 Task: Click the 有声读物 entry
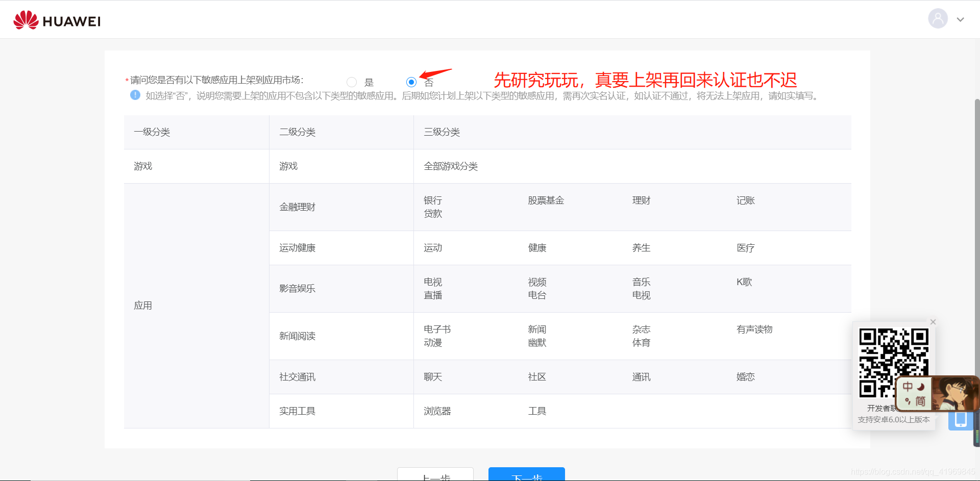click(755, 330)
